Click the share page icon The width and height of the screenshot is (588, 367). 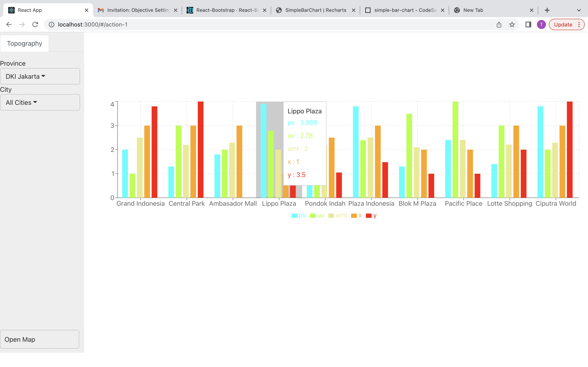click(499, 24)
